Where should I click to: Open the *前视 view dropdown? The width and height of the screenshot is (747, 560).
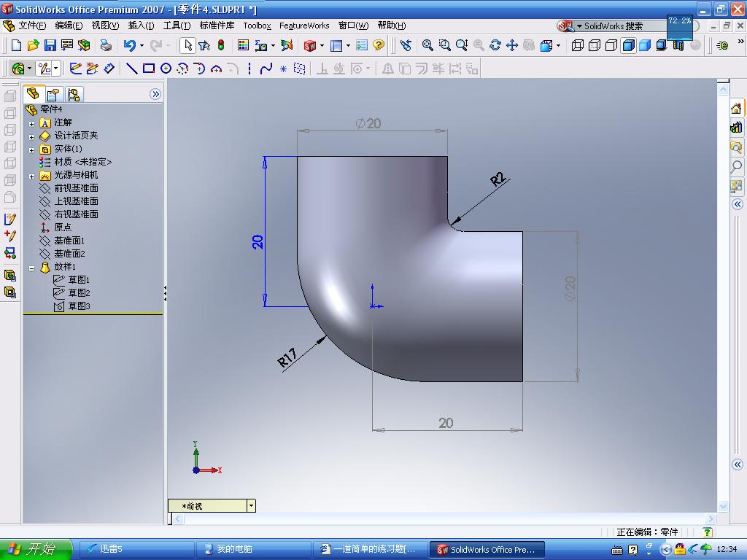tap(251, 506)
